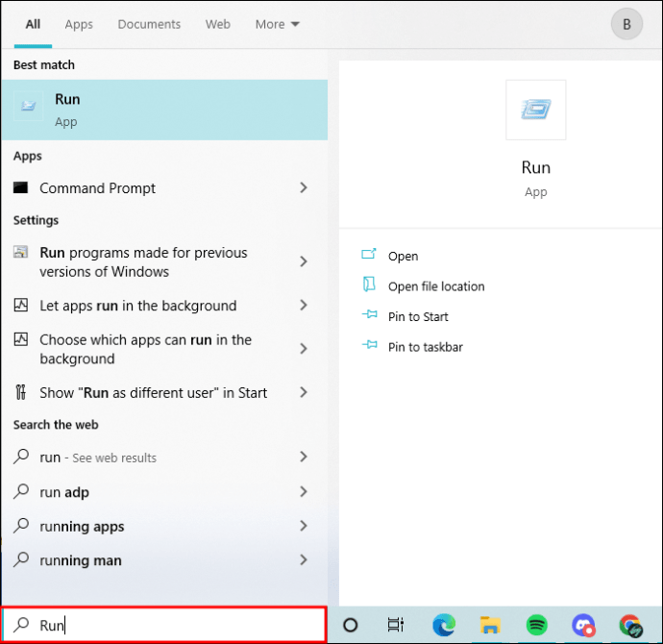
Task: Expand Show Run as different user chevron
Action: [x=304, y=392]
